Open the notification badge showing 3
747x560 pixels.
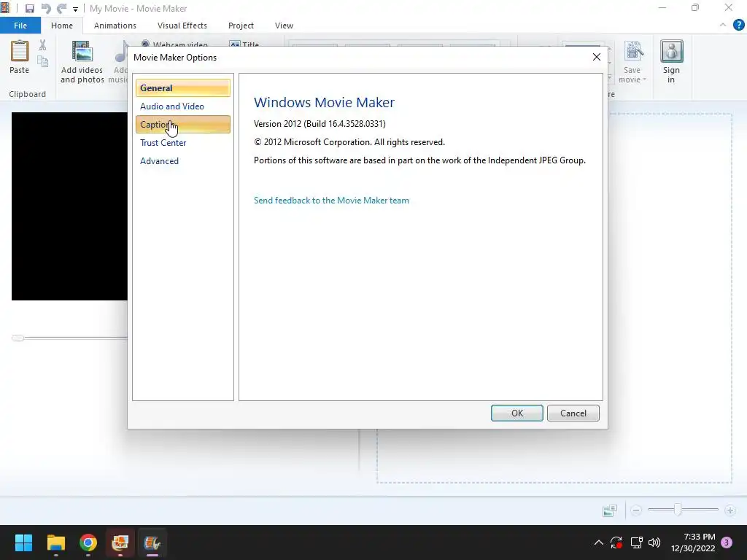pos(727,542)
